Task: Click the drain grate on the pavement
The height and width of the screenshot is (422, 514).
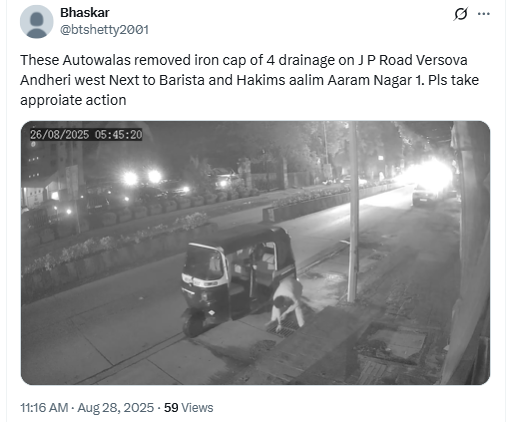Action: click(x=283, y=327)
